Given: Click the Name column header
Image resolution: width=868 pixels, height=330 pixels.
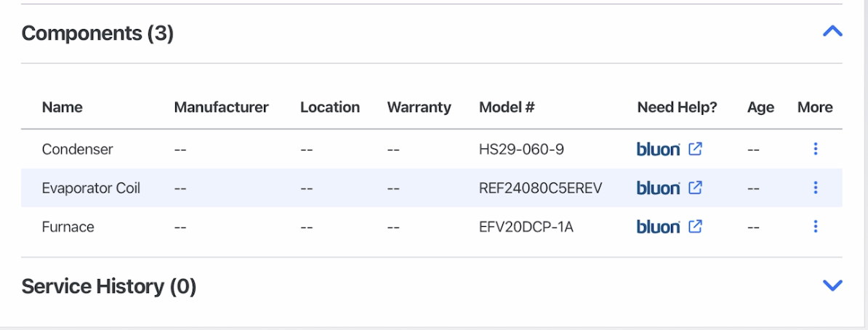Looking at the screenshot, I should 62,107.
